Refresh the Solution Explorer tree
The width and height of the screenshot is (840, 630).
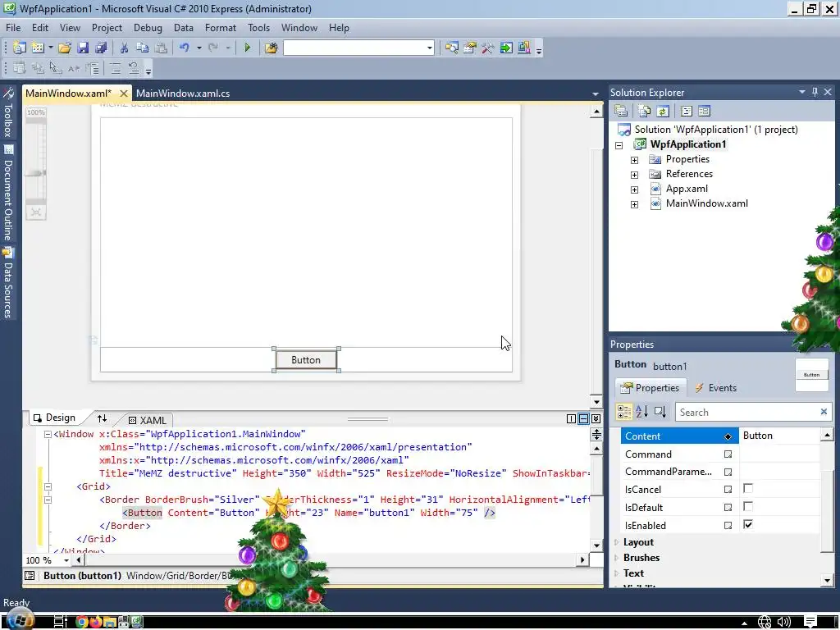[x=663, y=111]
